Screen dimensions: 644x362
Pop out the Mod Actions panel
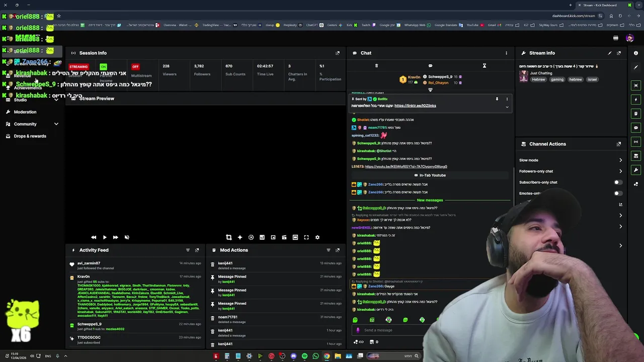(x=338, y=250)
